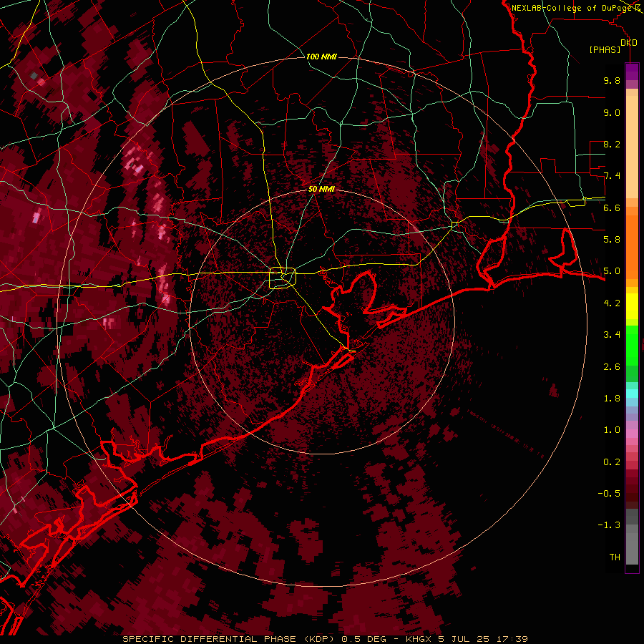Select the 3.4 scale value
644x644 pixels.
point(612,335)
